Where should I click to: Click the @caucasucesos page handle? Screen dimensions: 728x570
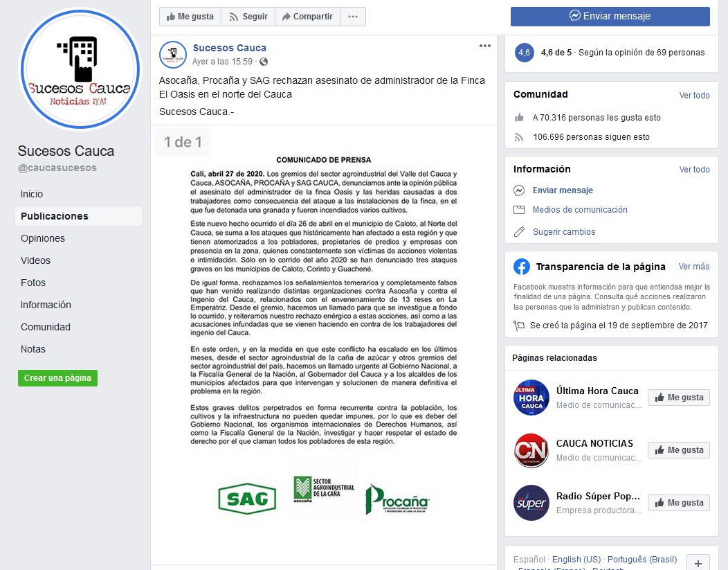pos(57,168)
